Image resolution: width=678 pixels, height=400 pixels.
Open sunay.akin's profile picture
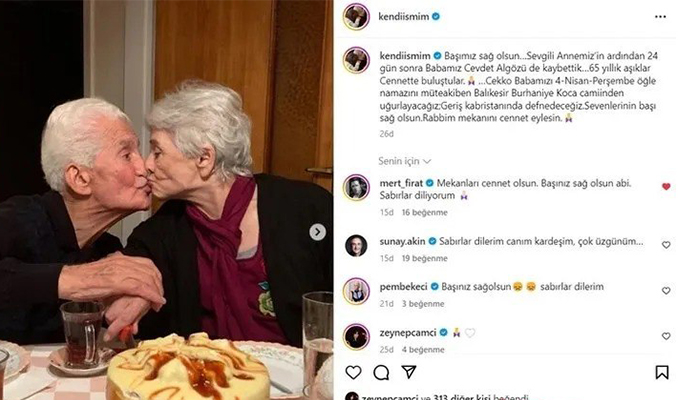point(356,245)
